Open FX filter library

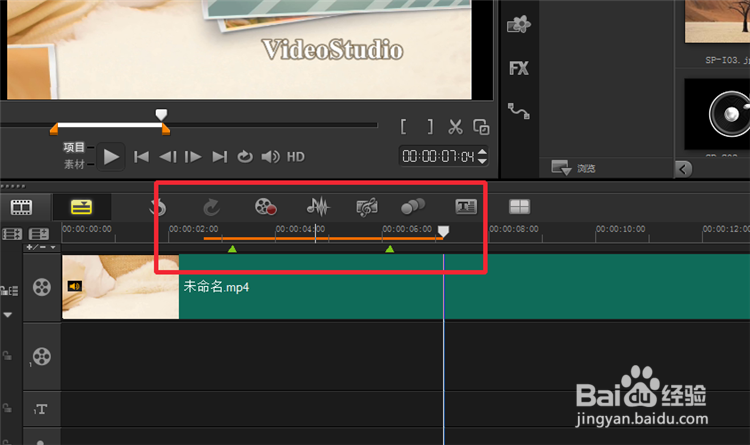[519, 68]
